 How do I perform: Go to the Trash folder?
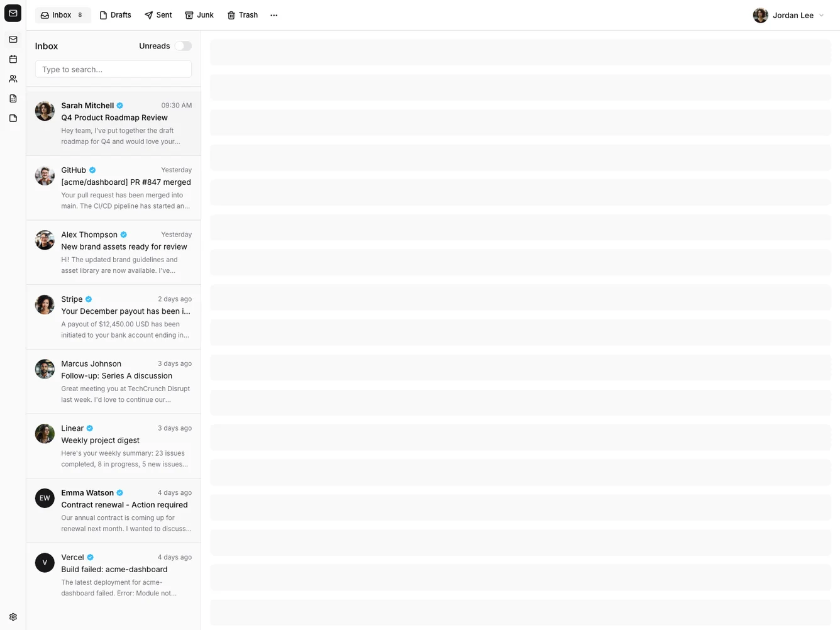[x=243, y=15]
